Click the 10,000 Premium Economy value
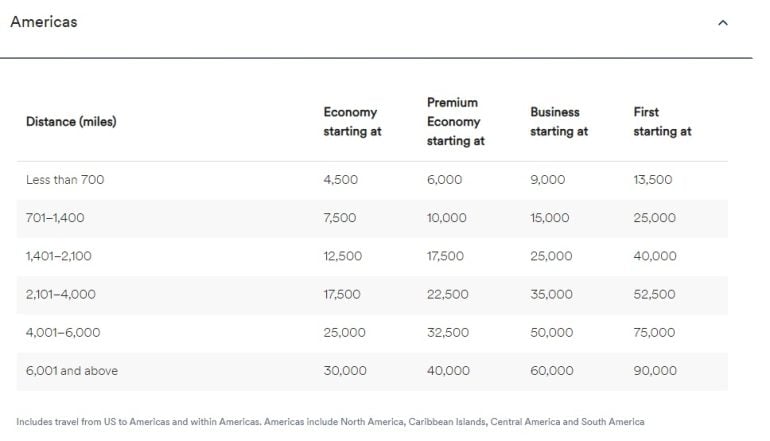770x441 pixels. (447, 218)
